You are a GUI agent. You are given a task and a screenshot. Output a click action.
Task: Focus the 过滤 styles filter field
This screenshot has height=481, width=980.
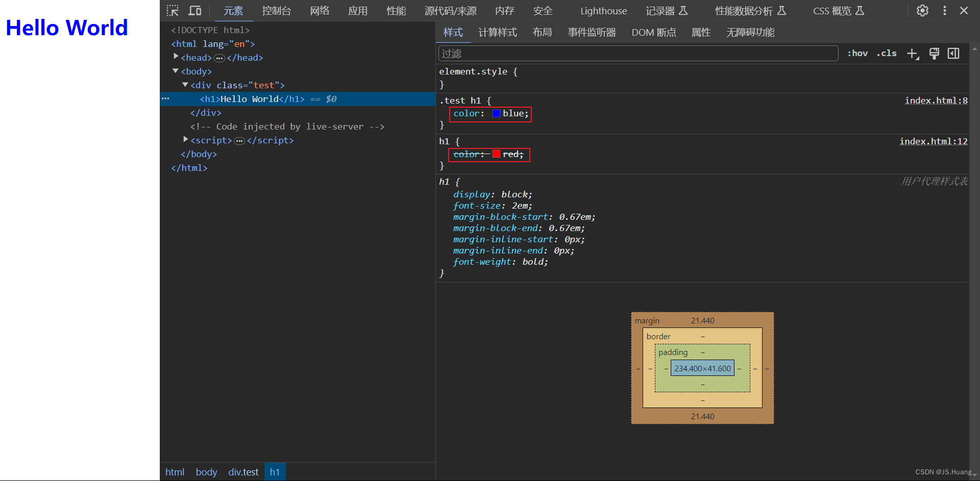click(x=638, y=54)
